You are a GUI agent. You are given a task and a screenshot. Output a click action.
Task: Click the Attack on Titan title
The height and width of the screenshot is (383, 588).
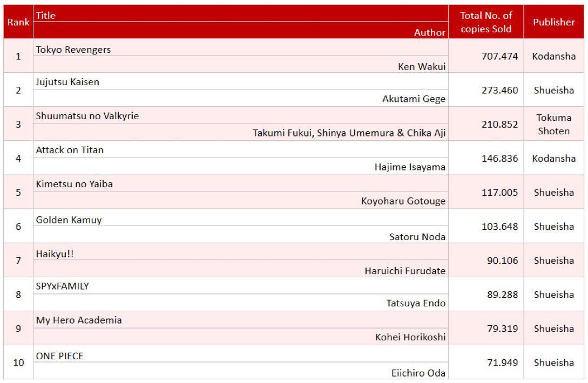(x=70, y=150)
